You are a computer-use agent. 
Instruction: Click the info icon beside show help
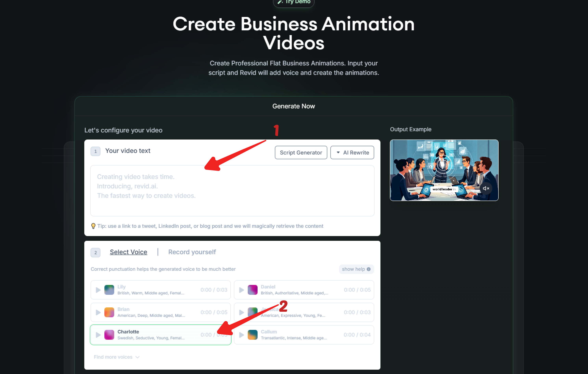coord(368,269)
